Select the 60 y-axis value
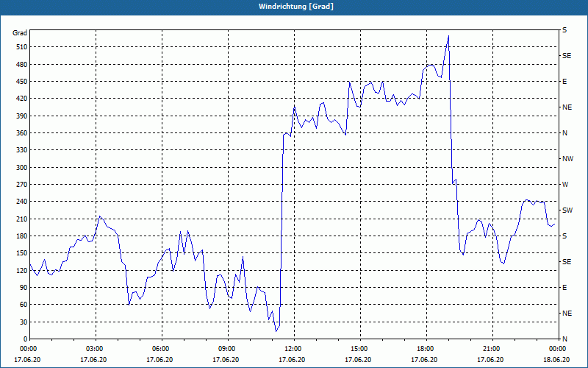 pyautogui.click(x=24, y=305)
